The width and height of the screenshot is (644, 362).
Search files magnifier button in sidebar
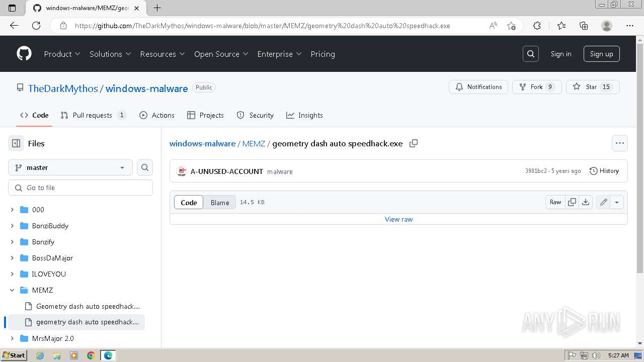pyautogui.click(x=145, y=167)
